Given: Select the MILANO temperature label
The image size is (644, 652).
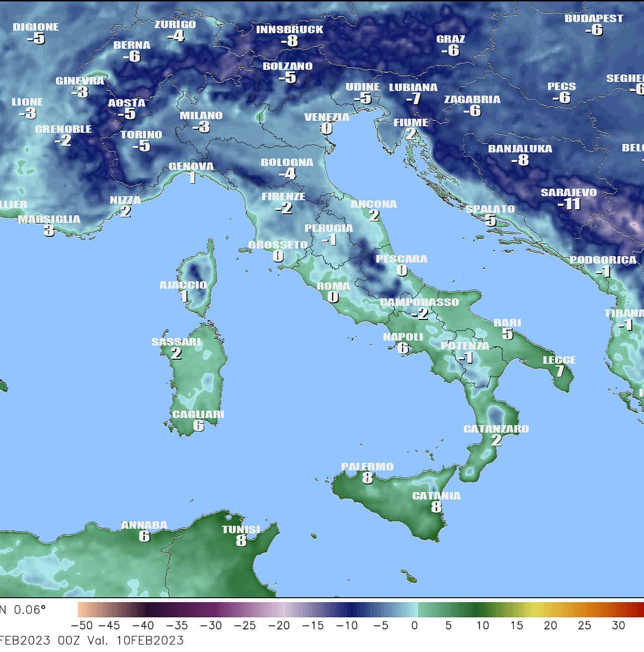Looking at the screenshot, I should (201, 115).
